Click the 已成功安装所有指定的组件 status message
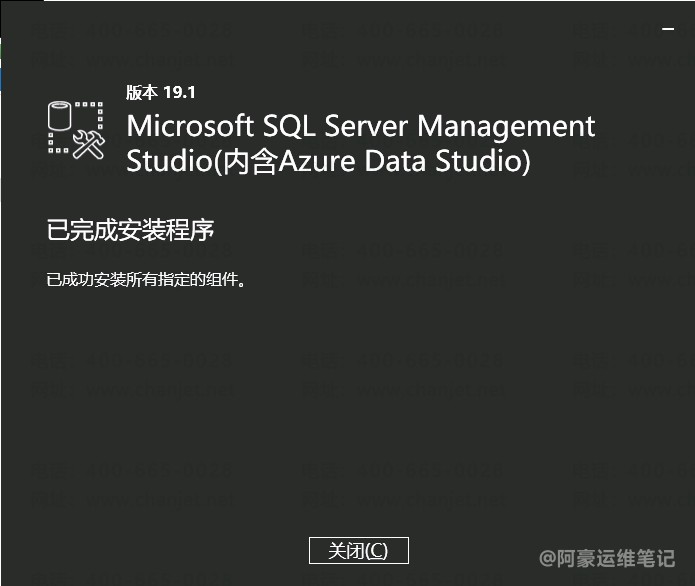The width and height of the screenshot is (695, 586). [146, 280]
